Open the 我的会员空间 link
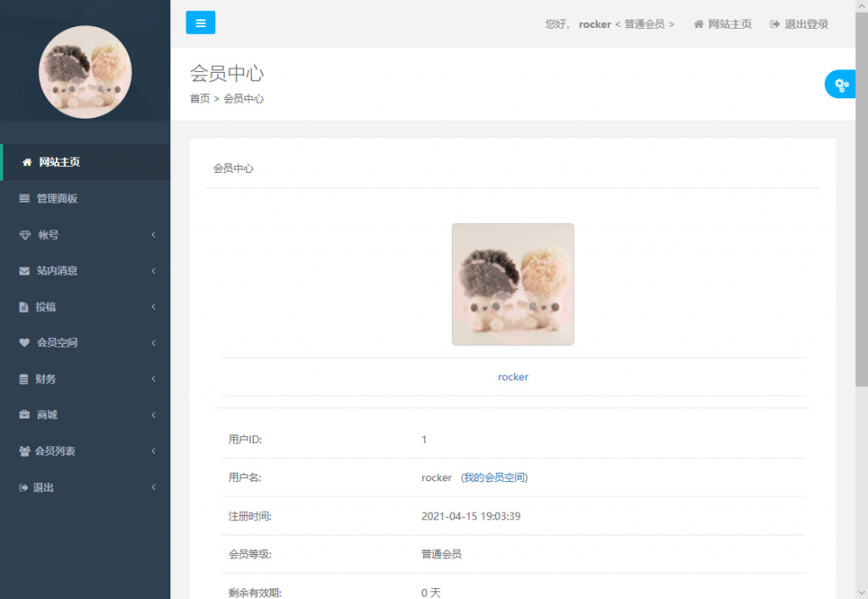 494,478
